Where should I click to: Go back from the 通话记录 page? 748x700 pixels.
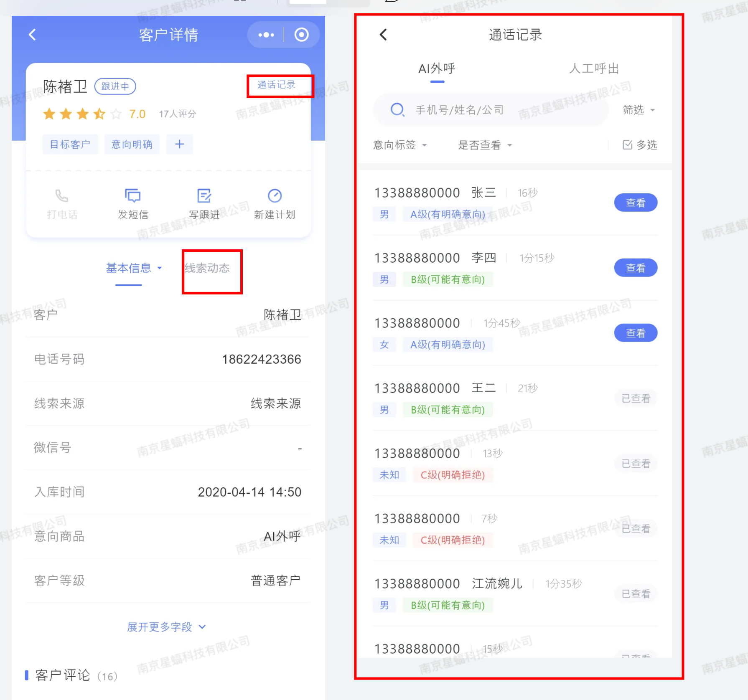coord(383,35)
